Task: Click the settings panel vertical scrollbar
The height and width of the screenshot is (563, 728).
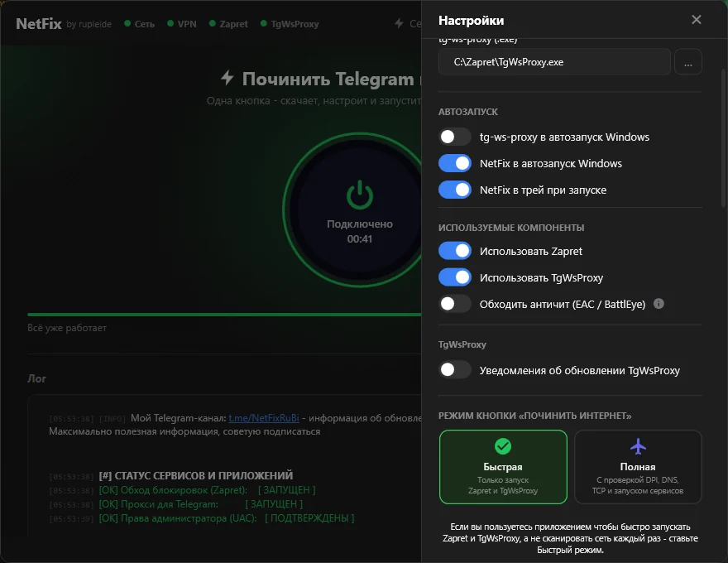Action: point(723,138)
